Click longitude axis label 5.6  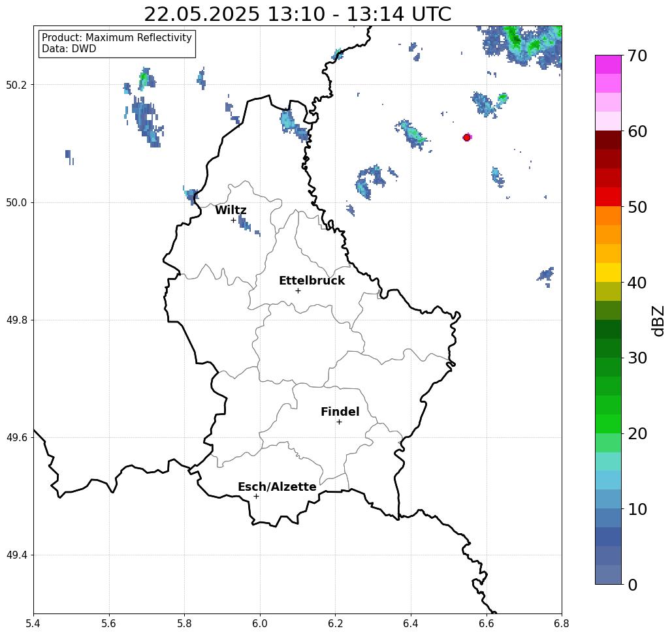(x=109, y=623)
